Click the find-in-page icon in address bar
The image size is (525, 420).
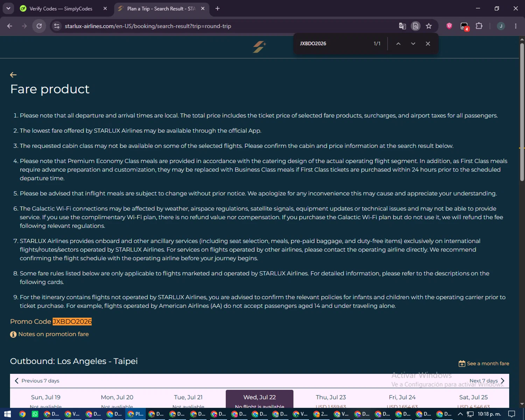tap(415, 26)
